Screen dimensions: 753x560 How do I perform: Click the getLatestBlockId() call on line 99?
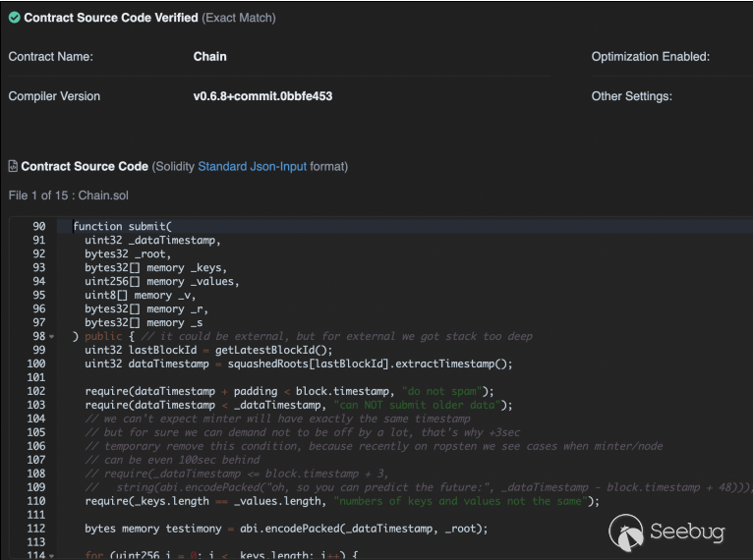coord(272,351)
